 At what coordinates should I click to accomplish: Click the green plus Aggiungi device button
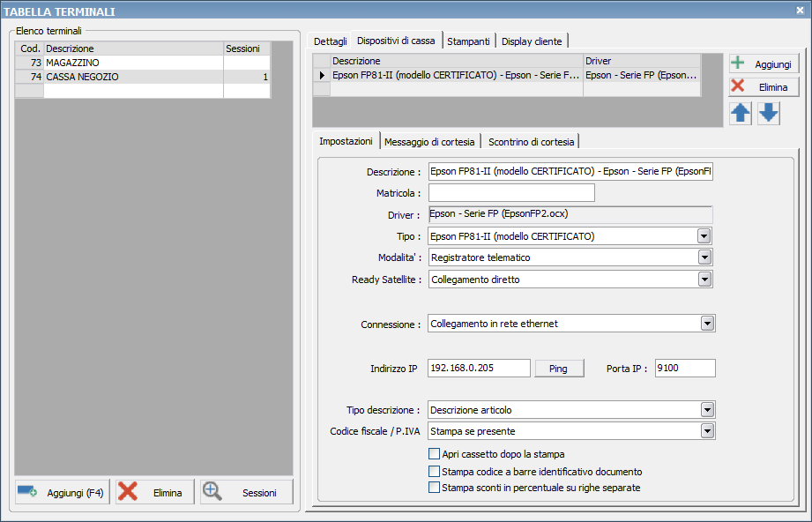click(764, 64)
